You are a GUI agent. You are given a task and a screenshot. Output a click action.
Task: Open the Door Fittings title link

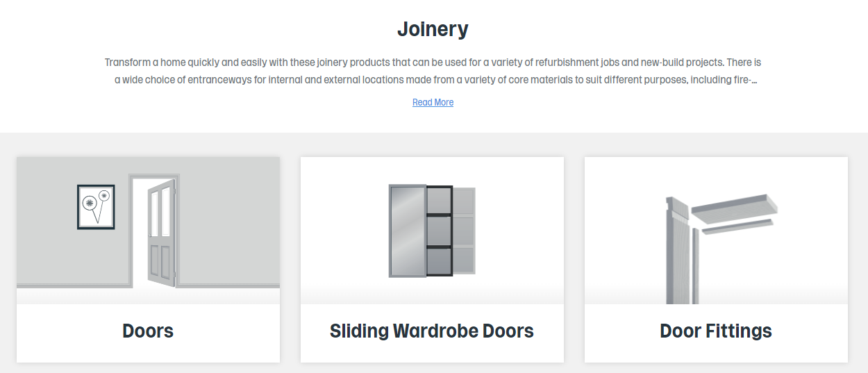coord(716,331)
